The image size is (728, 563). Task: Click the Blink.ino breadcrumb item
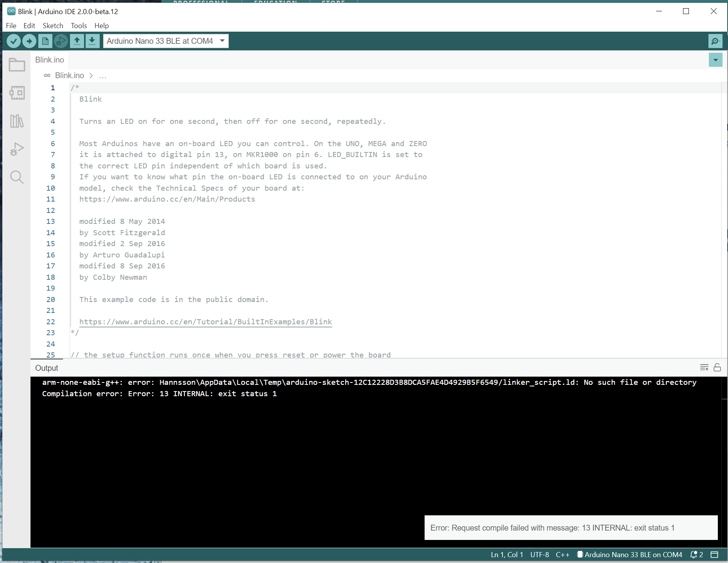[x=70, y=75]
